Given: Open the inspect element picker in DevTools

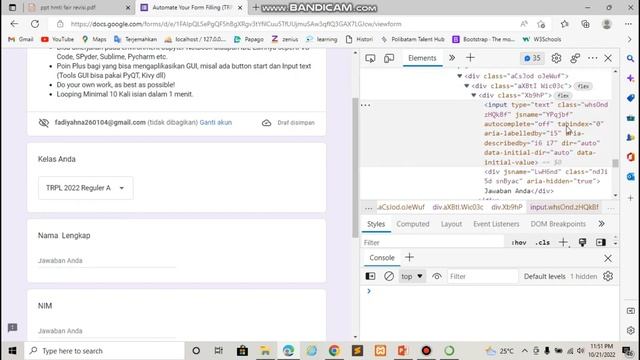Looking at the screenshot, I should (x=370, y=58).
